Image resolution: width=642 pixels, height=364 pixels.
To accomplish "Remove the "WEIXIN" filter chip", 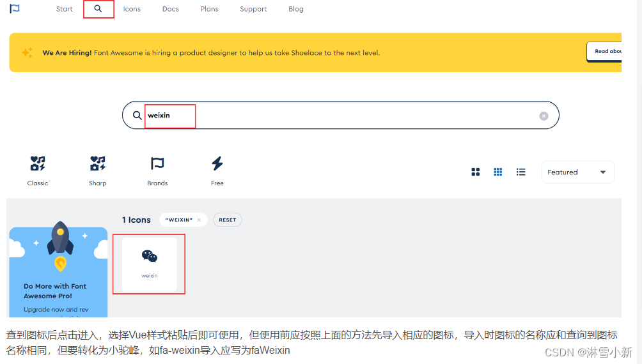I will (199, 220).
